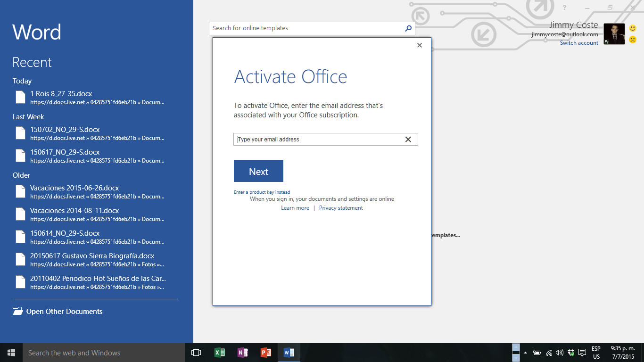Click the battery power tray icon

[x=537, y=353]
